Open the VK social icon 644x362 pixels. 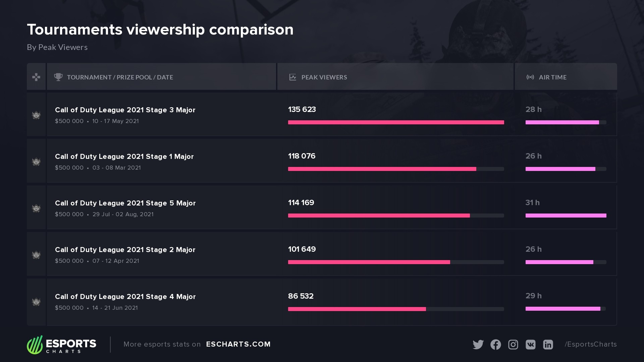(530, 345)
